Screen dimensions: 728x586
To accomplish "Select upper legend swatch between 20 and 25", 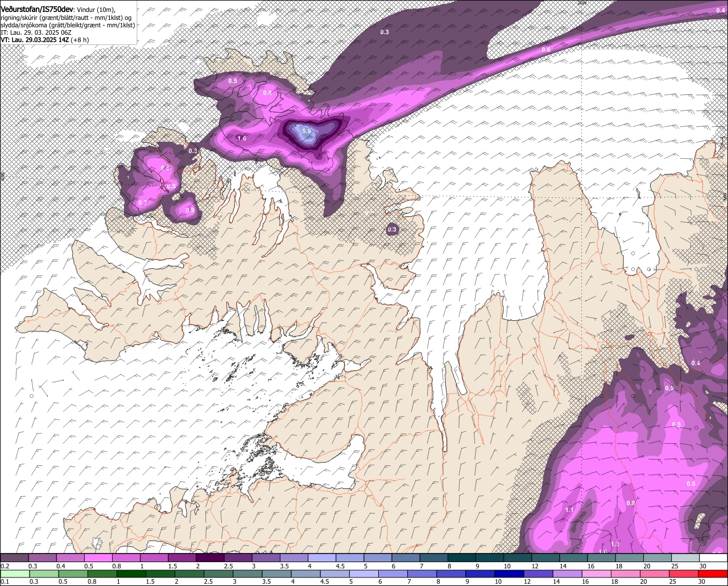I will [657, 558].
